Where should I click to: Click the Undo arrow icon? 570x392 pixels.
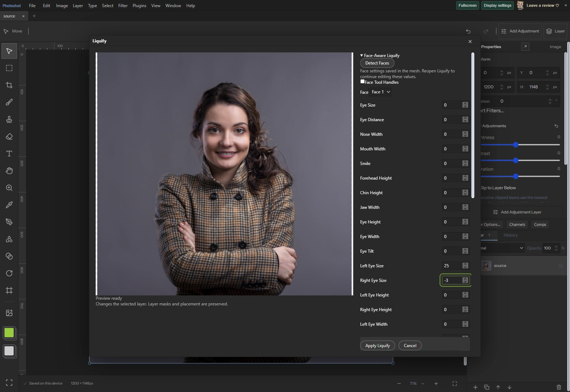click(x=468, y=31)
